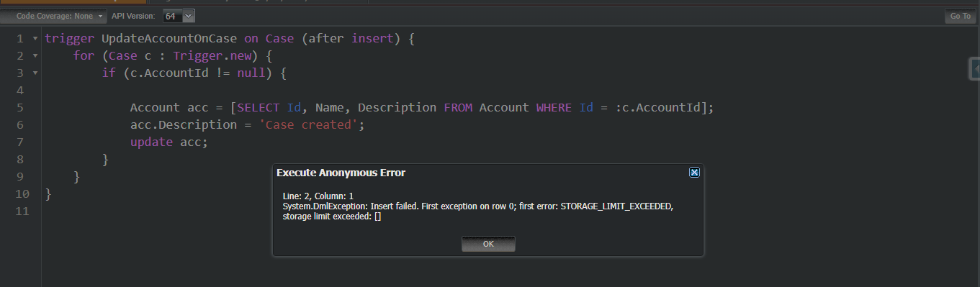Close the Execute Anonymous Error dialog

(x=694, y=173)
